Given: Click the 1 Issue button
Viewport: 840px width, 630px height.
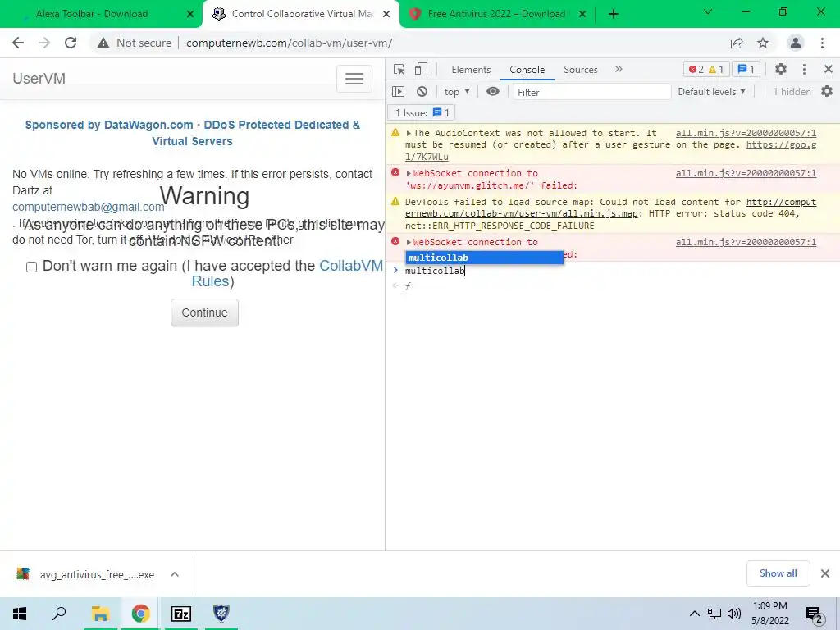Looking at the screenshot, I should [x=422, y=113].
